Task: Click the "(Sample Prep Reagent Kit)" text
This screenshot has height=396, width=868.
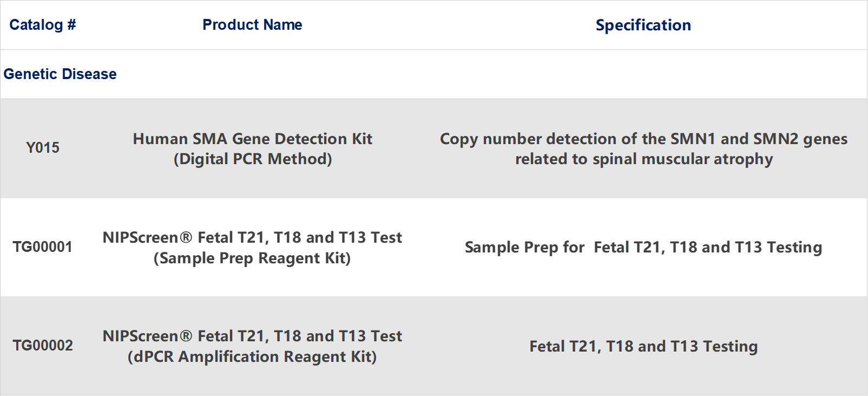Action: tap(252, 258)
